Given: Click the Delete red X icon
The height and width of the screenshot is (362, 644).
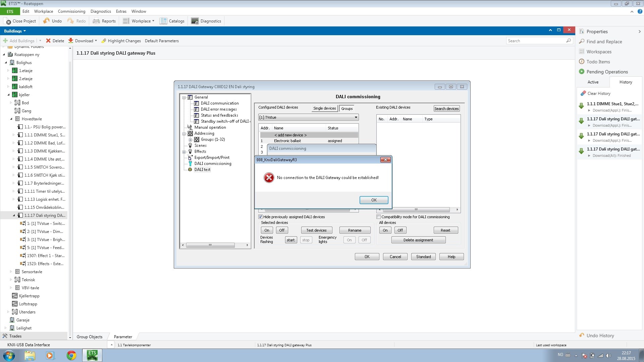Looking at the screenshot, I should tap(48, 41).
